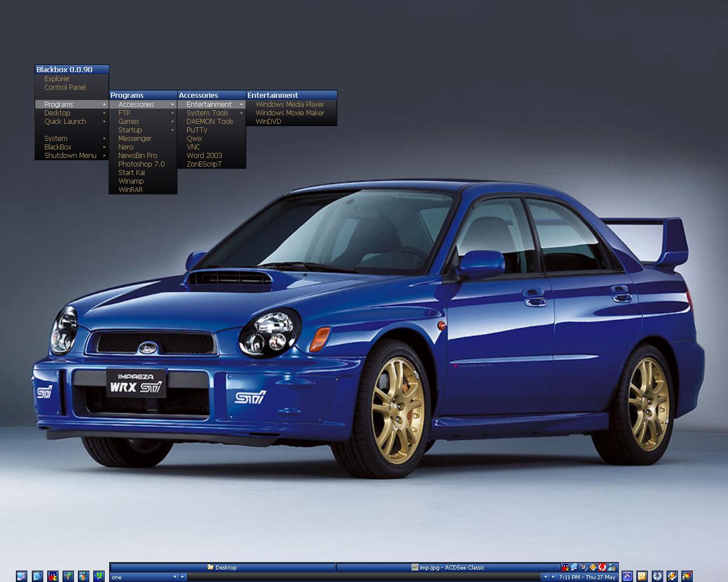Open Control Panel from the Blackbox menu

[72, 88]
